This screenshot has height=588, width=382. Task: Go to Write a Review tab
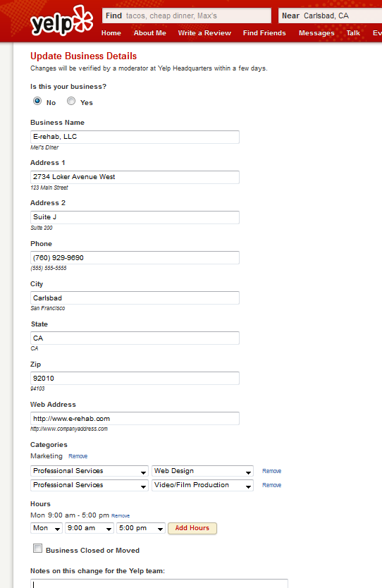[x=204, y=33]
